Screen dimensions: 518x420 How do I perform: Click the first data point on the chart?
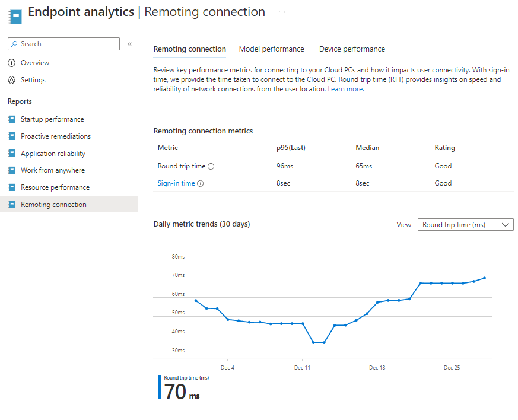[x=196, y=301]
